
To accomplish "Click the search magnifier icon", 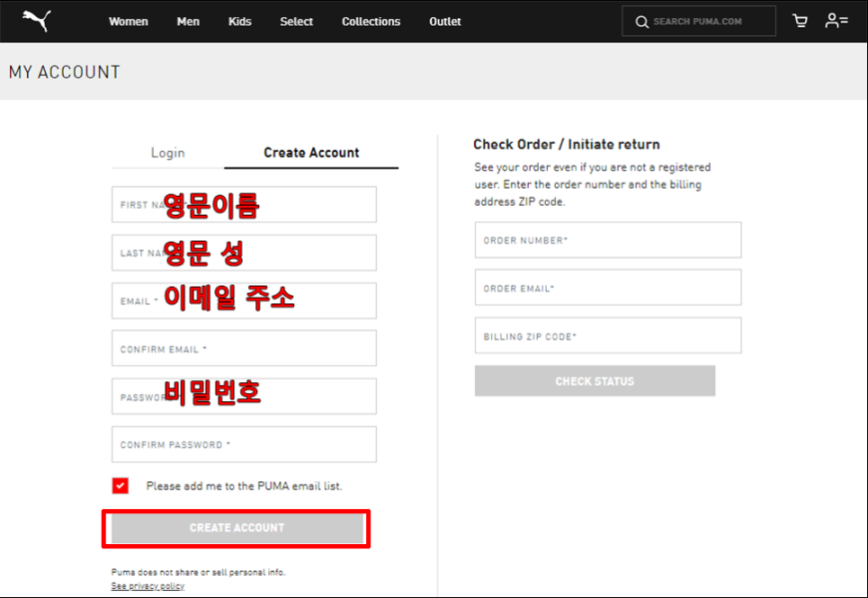I will [642, 22].
